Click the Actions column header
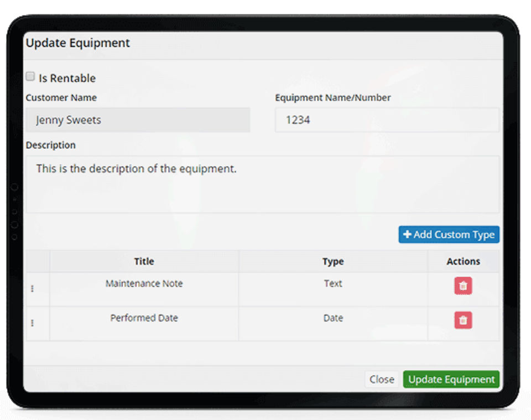531x420 pixels. click(463, 262)
